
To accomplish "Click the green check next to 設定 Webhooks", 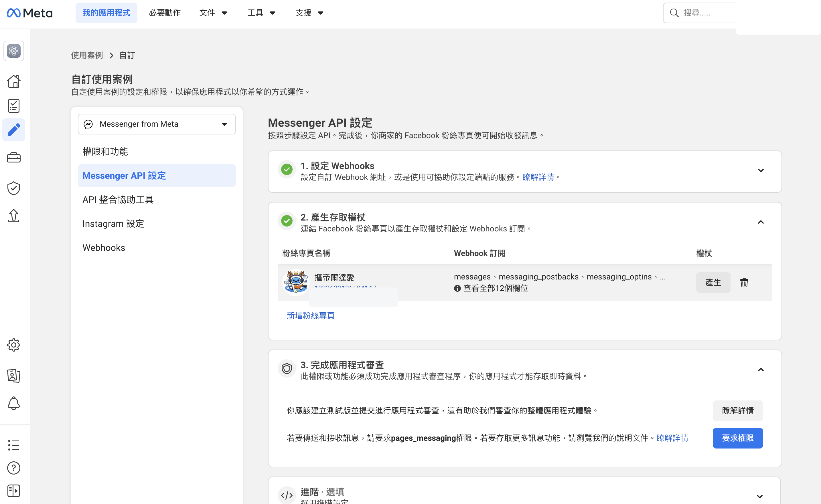I will pyautogui.click(x=287, y=169).
